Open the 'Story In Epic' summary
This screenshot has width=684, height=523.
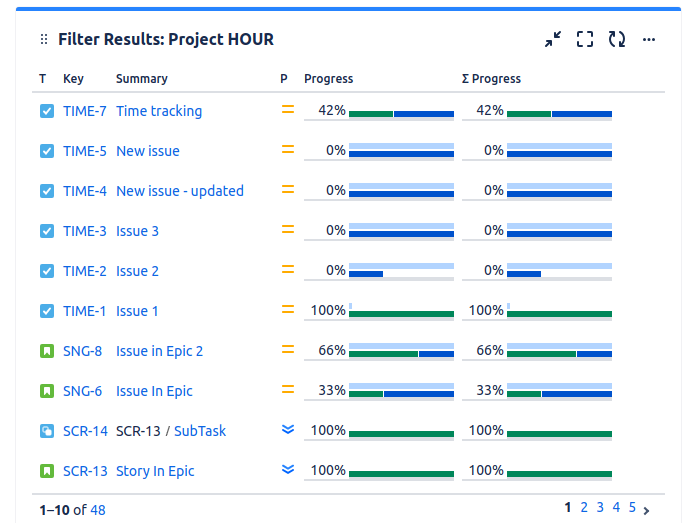click(x=155, y=471)
